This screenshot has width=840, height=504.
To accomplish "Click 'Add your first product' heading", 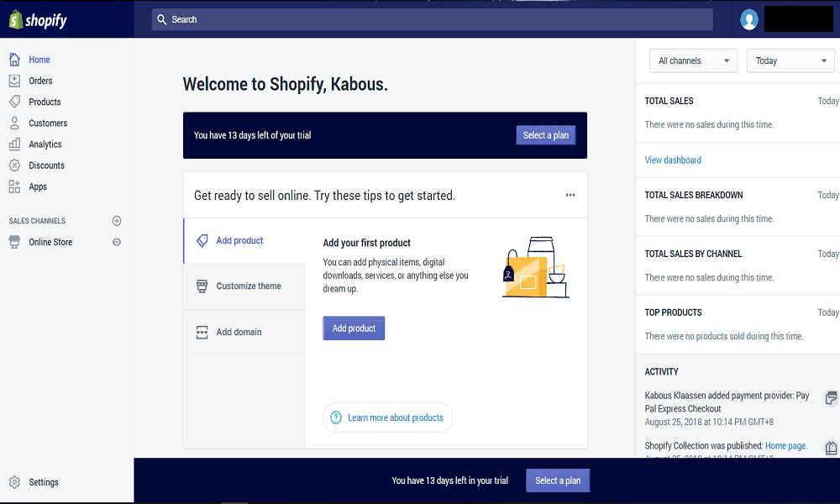I will pyautogui.click(x=366, y=243).
